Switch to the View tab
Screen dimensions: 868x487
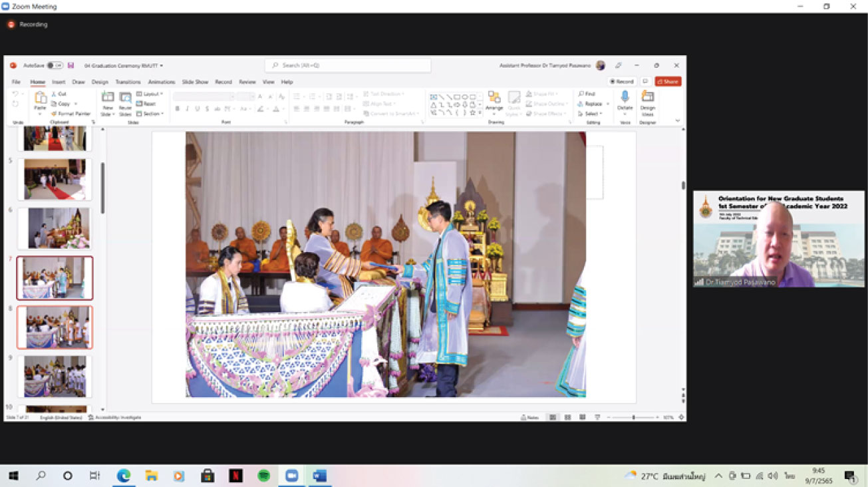268,82
